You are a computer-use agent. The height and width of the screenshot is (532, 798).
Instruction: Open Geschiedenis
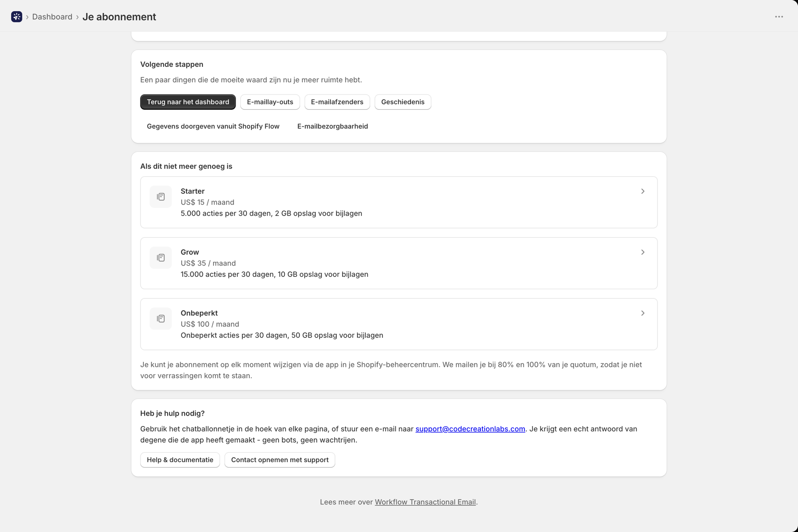[x=403, y=102]
